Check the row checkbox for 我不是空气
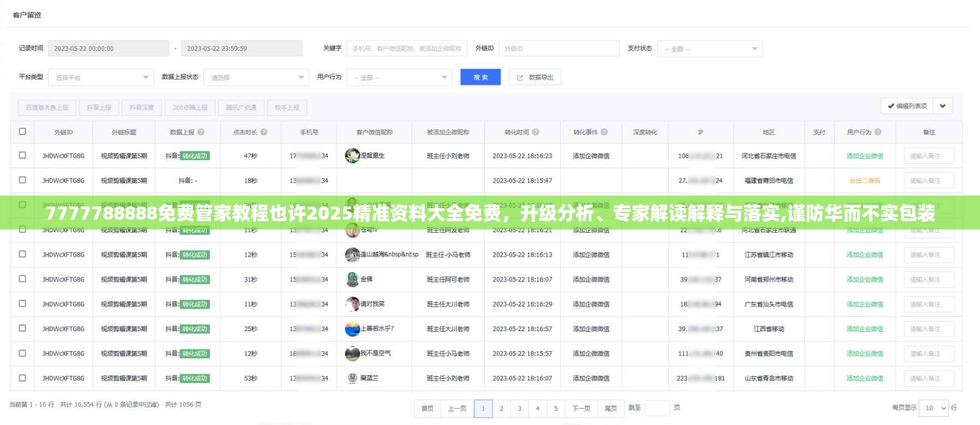The height and width of the screenshot is (425, 980). 22,353
